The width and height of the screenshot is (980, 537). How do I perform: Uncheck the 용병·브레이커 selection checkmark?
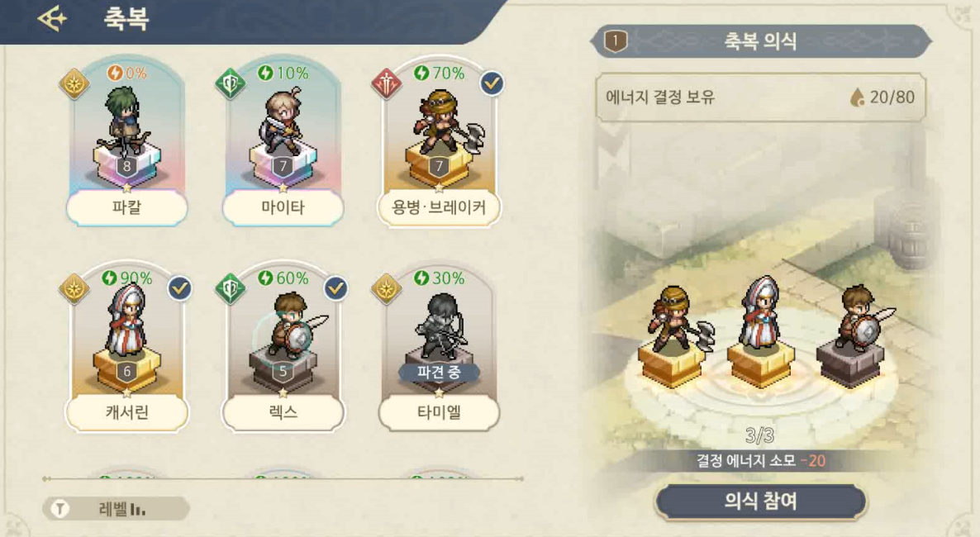(x=492, y=83)
